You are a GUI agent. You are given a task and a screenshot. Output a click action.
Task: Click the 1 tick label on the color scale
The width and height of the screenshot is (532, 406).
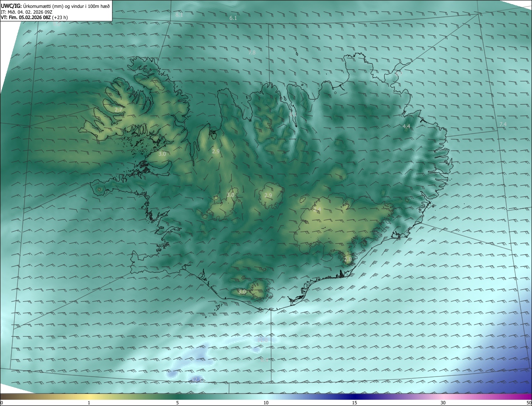click(x=89, y=403)
